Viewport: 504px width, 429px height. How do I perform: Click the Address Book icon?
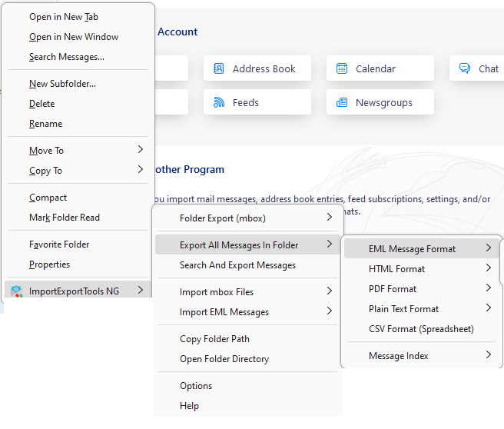(218, 68)
